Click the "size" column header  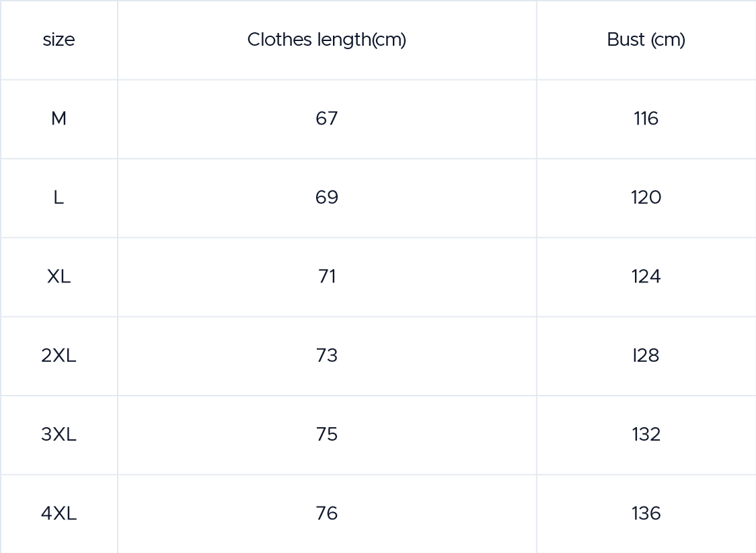click(59, 40)
